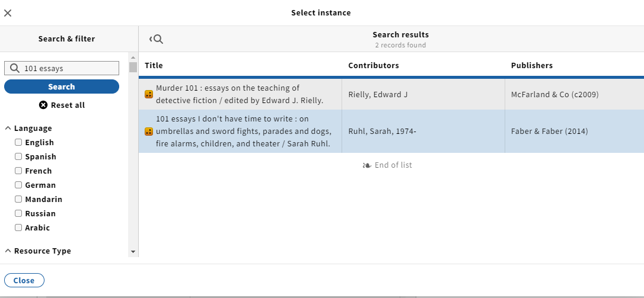Click the magnifier icon in search box
The height and width of the screenshot is (298, 644).
(15, 68)
